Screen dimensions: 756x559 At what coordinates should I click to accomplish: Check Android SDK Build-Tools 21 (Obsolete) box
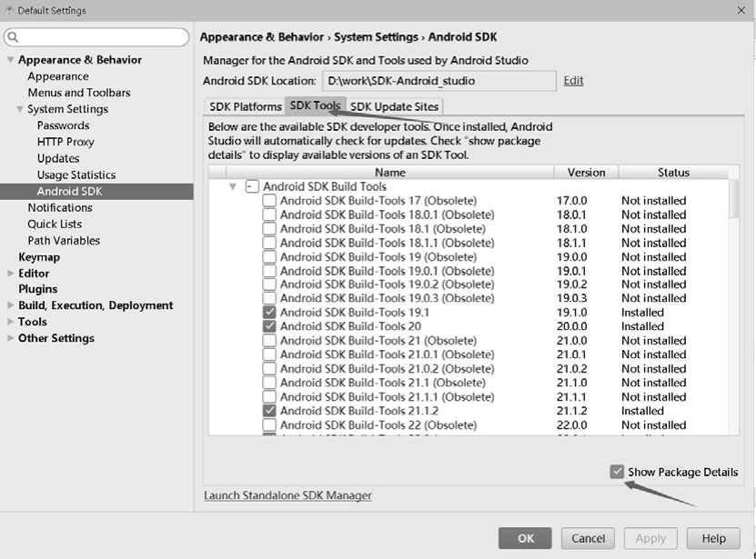coord(269,340)
